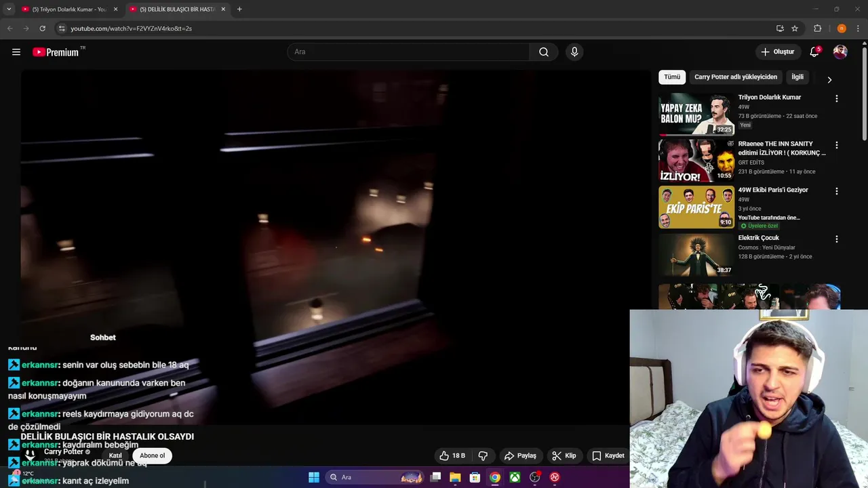Click the search magnifier button
Screen dimensions: 868x488
[x=544, y=52]
